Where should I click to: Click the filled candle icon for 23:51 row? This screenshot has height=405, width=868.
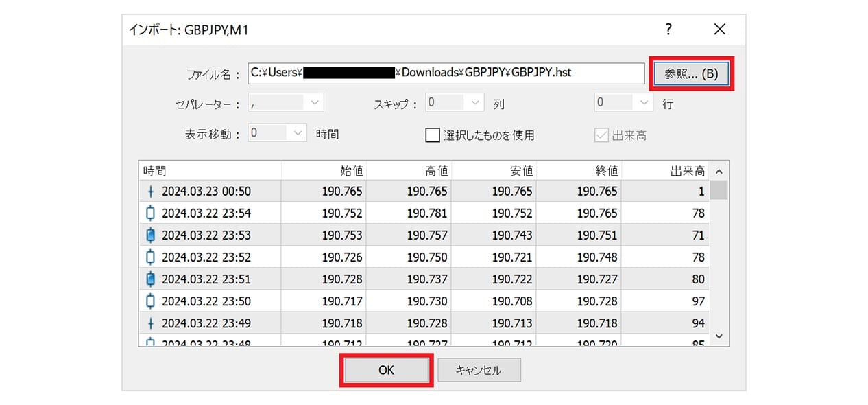tap(151, 279)
